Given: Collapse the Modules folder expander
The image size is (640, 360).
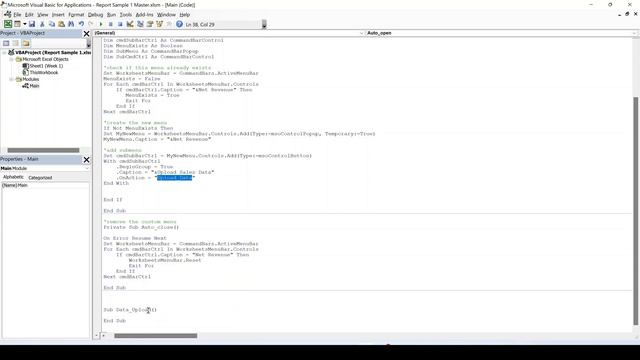Looking at the screenshot, I should [11, 79].
